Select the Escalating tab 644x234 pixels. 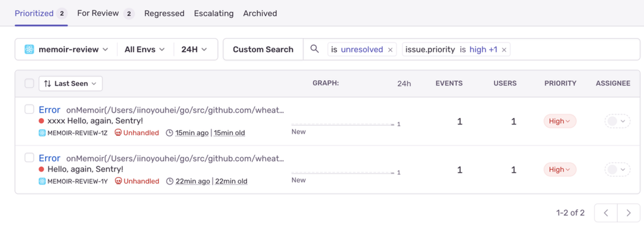click(214, 13)
